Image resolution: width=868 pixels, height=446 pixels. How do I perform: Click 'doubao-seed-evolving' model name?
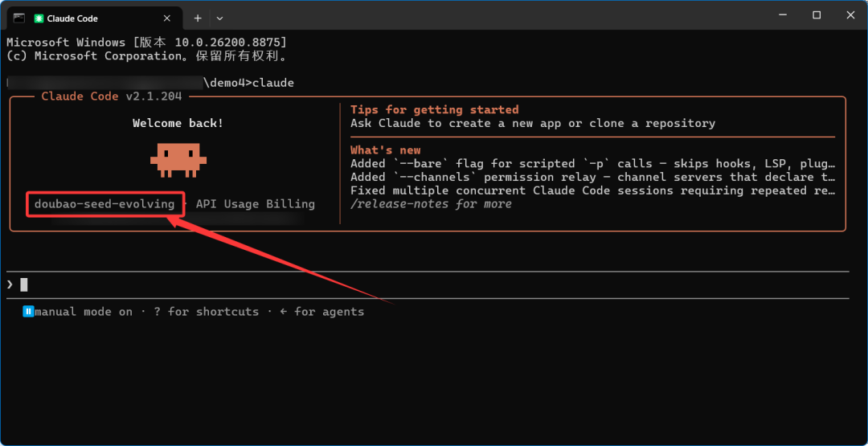(x=104, y=204)
